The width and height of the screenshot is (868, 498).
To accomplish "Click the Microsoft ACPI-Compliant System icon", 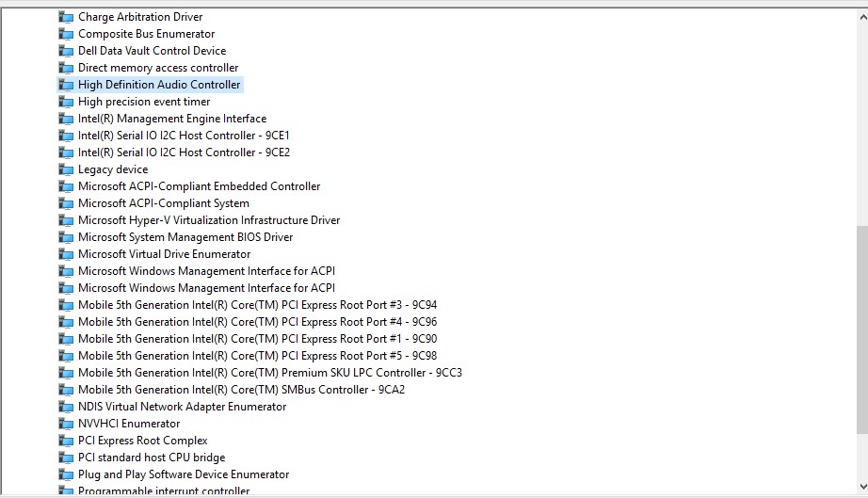I will (66, 203).
